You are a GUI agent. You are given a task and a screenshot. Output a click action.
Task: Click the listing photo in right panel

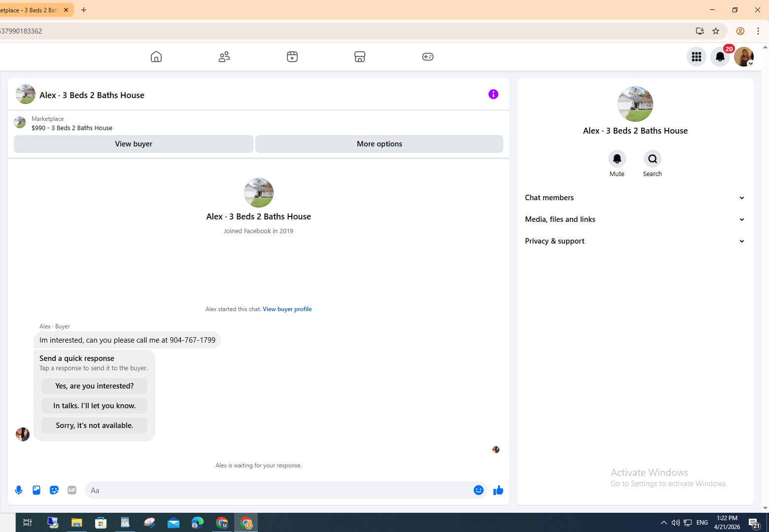click(635, 104)
